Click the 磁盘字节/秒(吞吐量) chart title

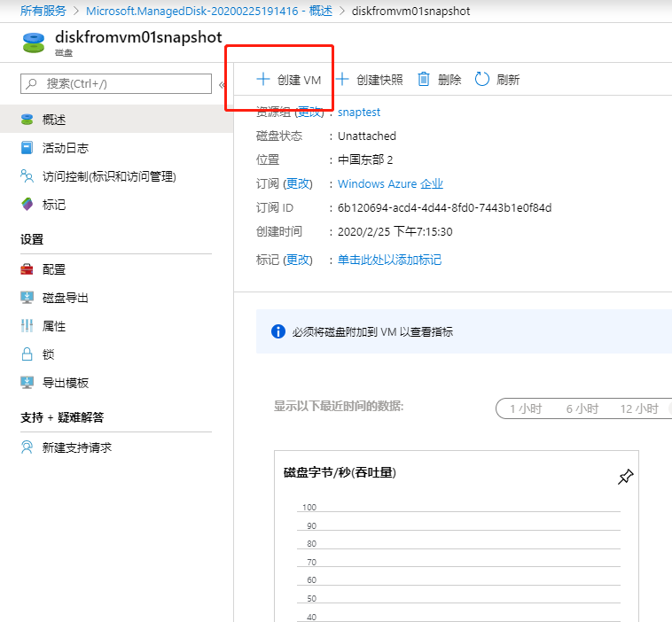340,472
